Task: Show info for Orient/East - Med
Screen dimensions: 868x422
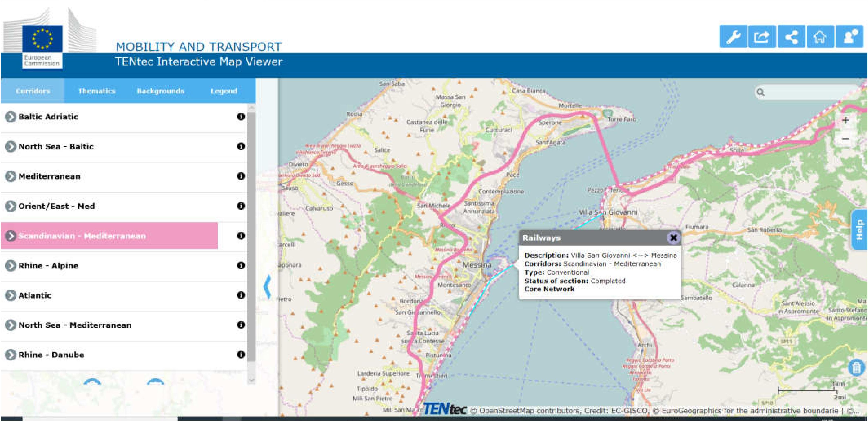Action: tap(241, 206)
